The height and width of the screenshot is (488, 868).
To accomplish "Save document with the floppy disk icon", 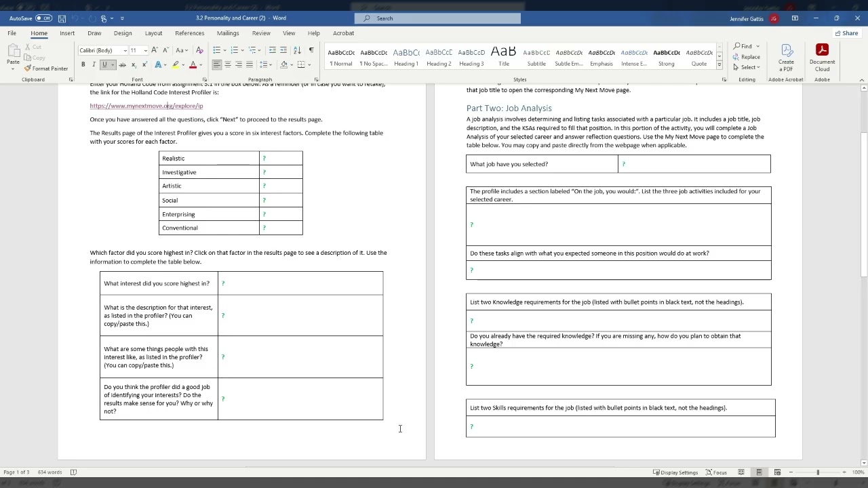I will pyautogui.click(x=62, y=18).
